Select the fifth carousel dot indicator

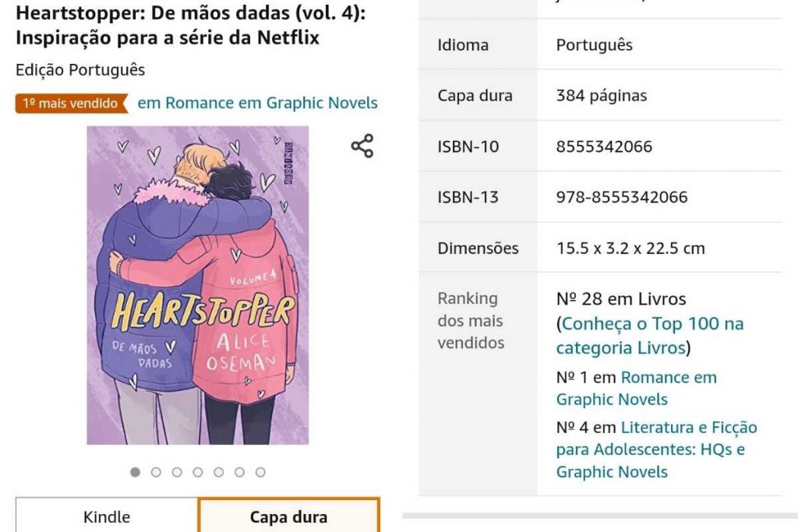(x=218, y=472)
